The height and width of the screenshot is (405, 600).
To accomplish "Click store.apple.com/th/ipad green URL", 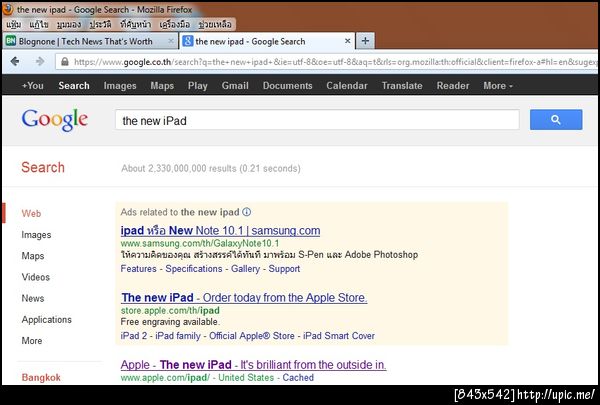I will pos(170,310).
